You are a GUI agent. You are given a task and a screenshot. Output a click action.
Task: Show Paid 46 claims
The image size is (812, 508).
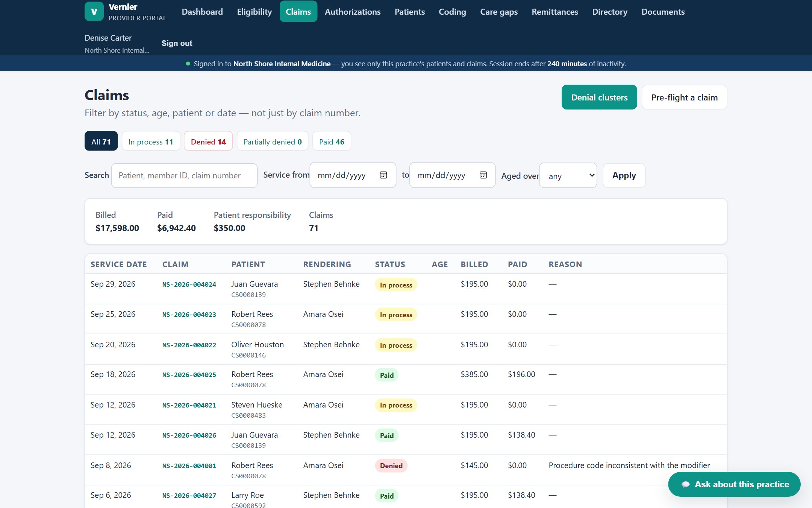(x=332, y=141)
